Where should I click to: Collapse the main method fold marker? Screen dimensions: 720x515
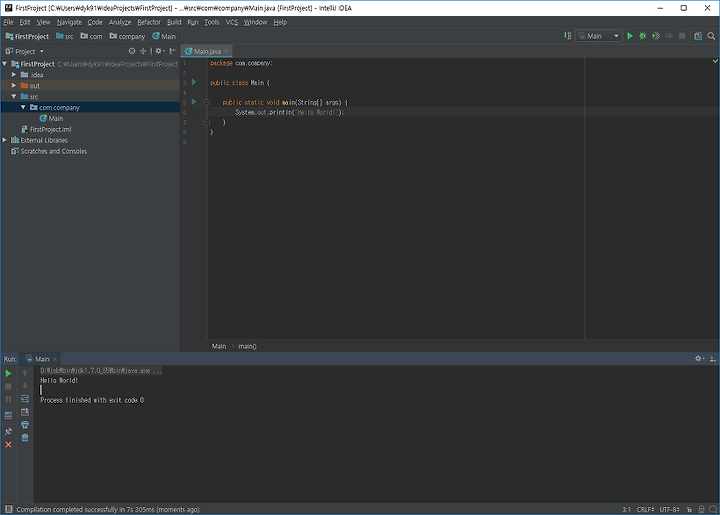[207, 102]
